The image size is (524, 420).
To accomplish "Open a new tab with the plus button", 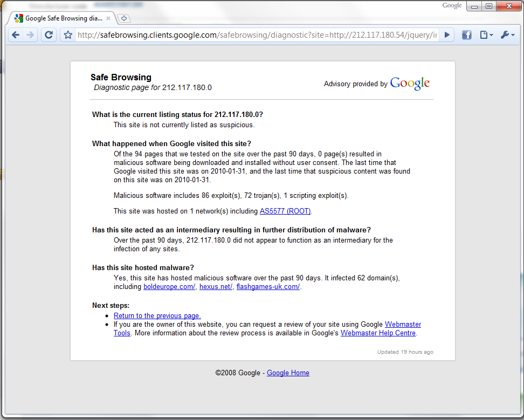I will (x=123, y=18).
